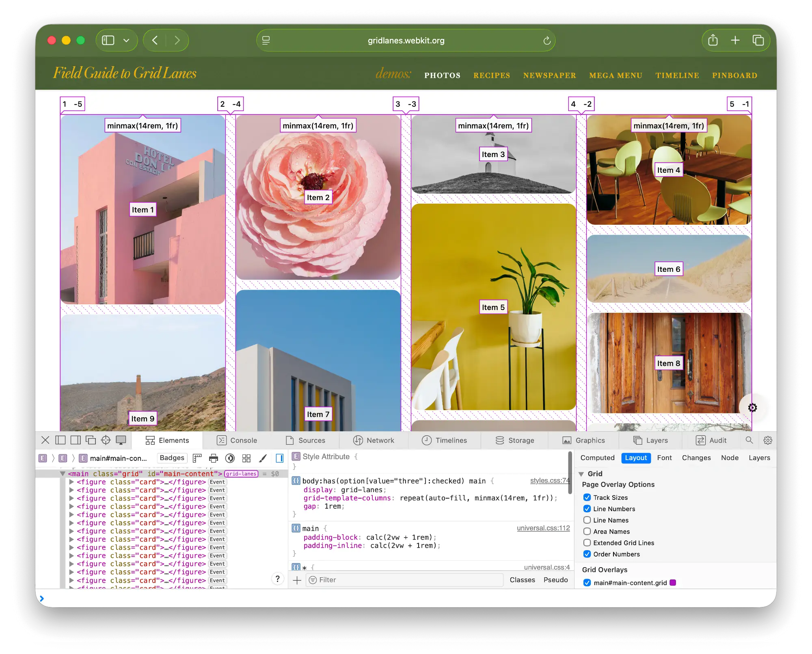Switch to the Console tab
This screenshot has width=812, height=654.
tap(237, 441)
